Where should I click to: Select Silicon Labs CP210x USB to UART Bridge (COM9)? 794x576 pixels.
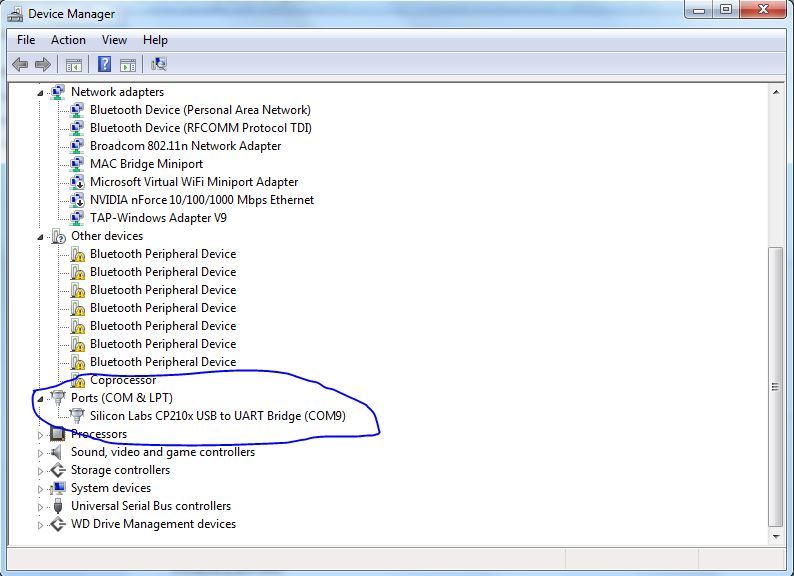pyautogui.click(x=218, y=416)
